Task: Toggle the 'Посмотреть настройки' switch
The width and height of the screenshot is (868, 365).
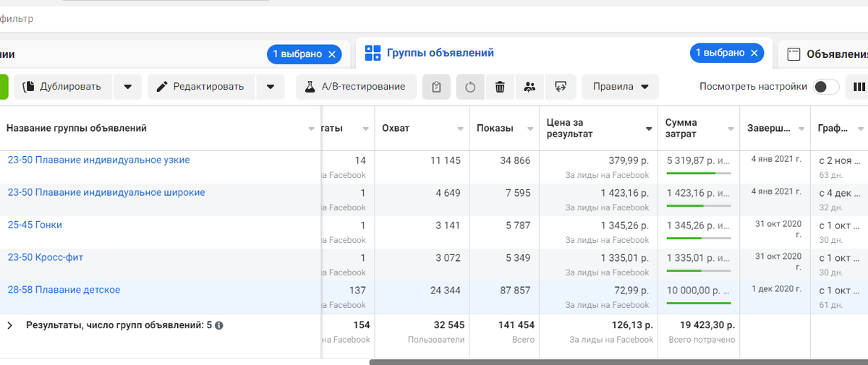Action: tap(826, 87)
